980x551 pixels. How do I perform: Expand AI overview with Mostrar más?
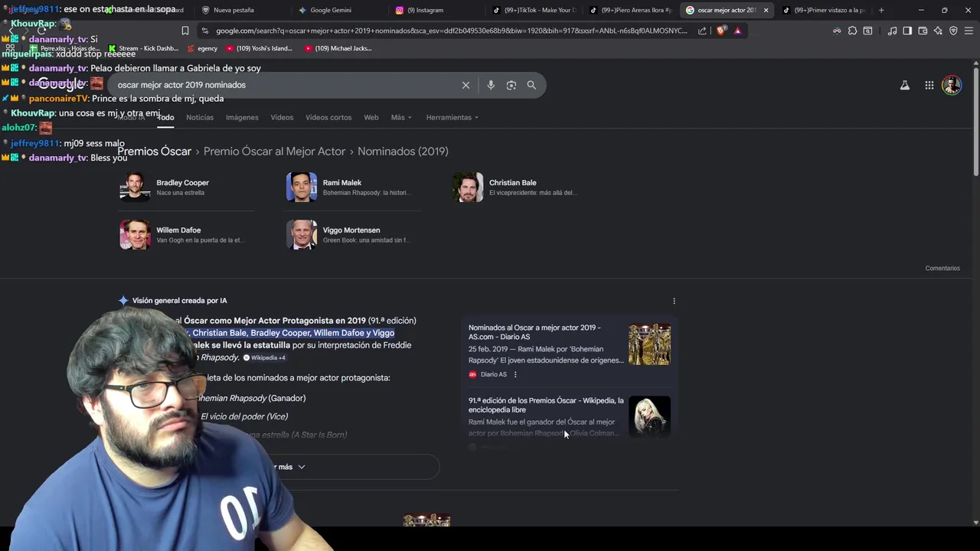[x=289, y=467]
